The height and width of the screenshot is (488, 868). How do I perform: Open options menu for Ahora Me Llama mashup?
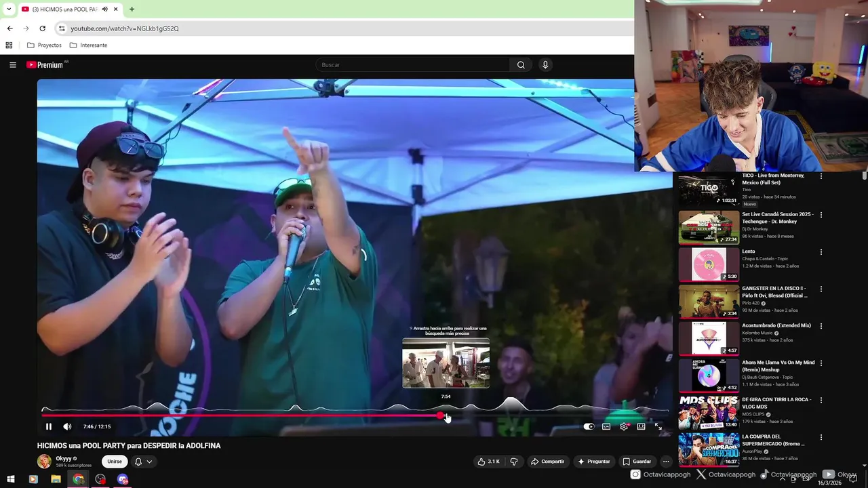coord(821,363)
